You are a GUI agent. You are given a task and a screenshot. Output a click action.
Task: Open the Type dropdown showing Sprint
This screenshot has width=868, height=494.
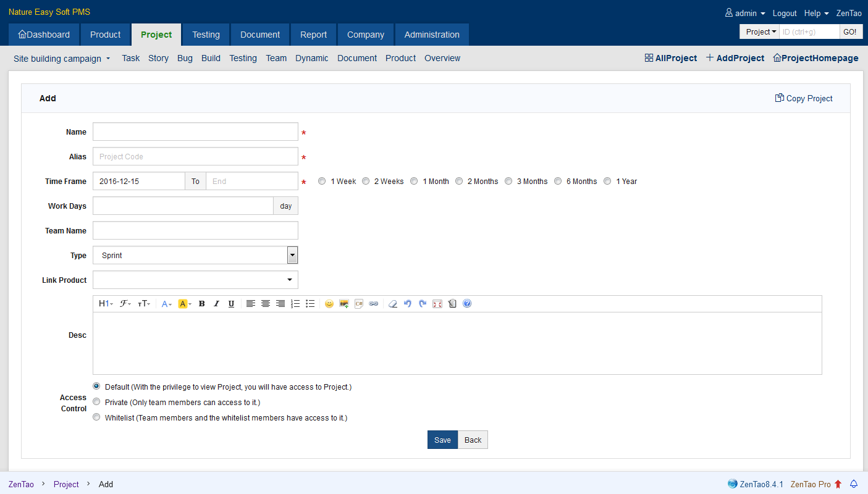pyautogui.click(x=195, y=255)
